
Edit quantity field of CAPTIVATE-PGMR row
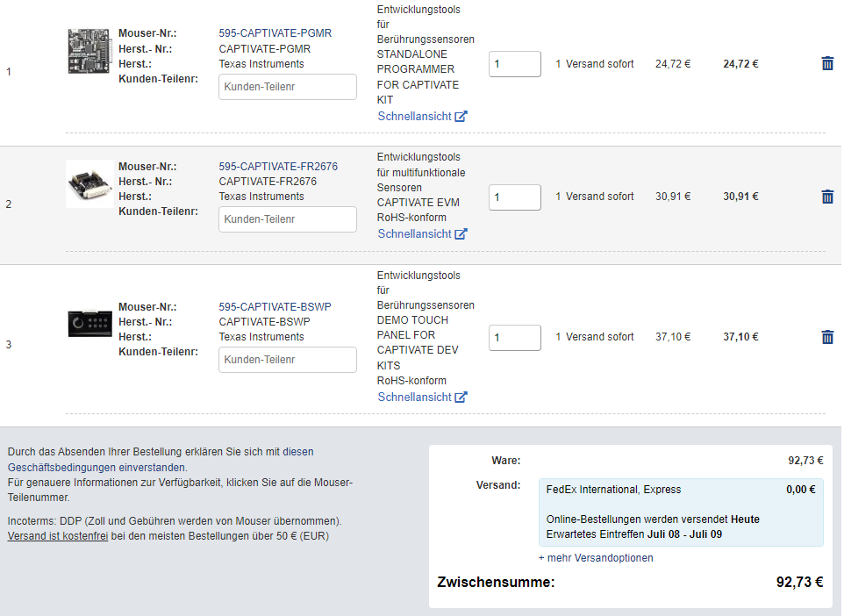(x=515, y=64)
